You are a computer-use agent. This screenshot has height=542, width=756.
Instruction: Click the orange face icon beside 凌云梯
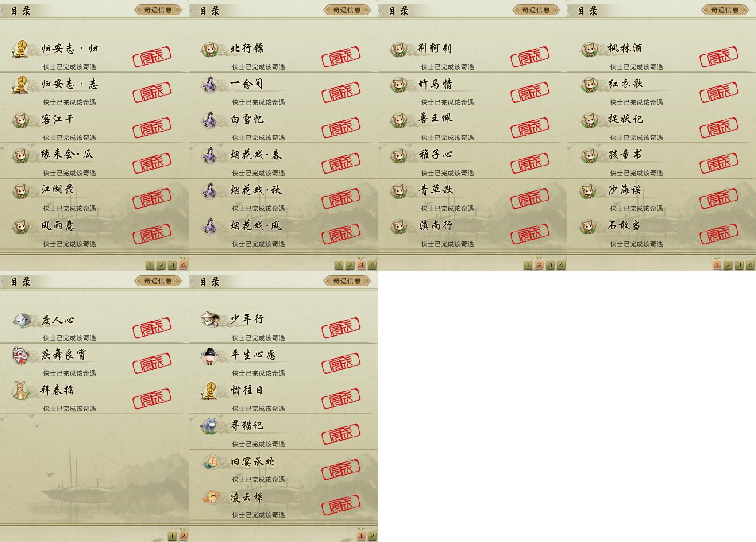[x=211, y=497]
